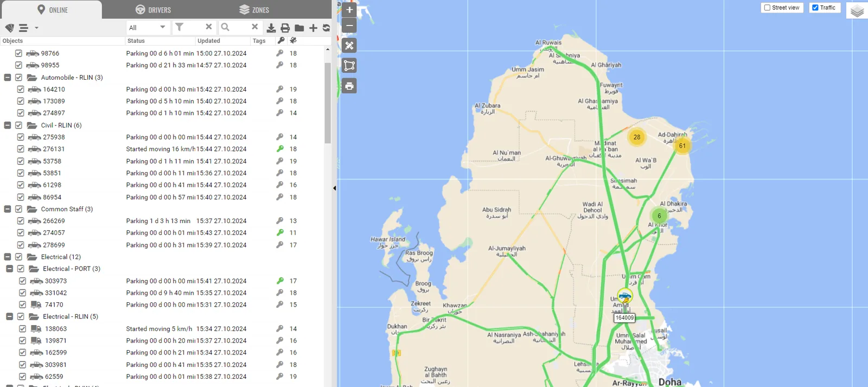Enable the Street view checkbox
The width and height of the screenshot is (868, 387).
point(767,8)
